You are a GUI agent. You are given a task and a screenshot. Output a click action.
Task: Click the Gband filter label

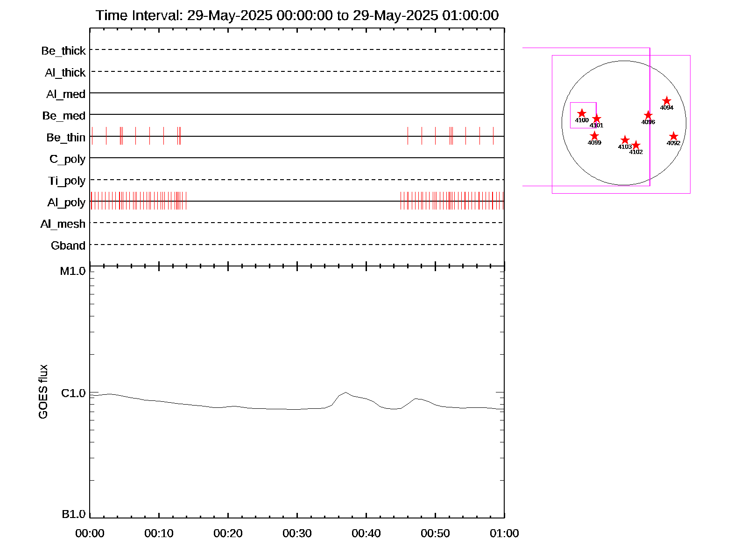[68, 245]
